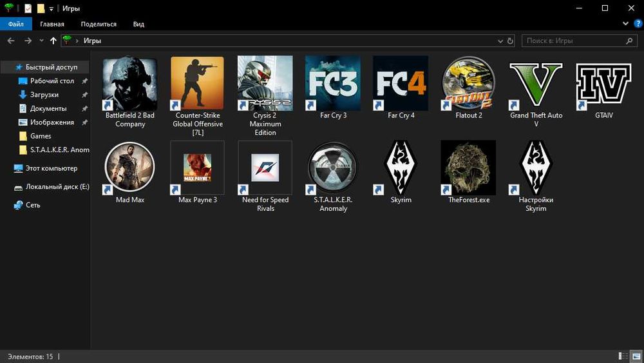The height and width of the screenshot is (363, 644).
Task: Expand the ribbon with the chevron
Action: [625, 23]
